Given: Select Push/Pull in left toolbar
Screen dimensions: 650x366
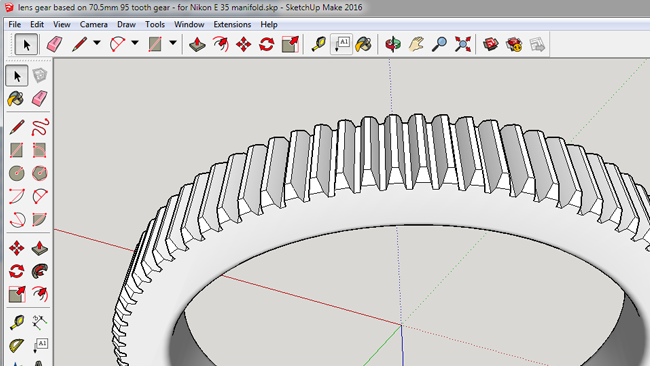Looking at the screenshot, I should [40, 248].
